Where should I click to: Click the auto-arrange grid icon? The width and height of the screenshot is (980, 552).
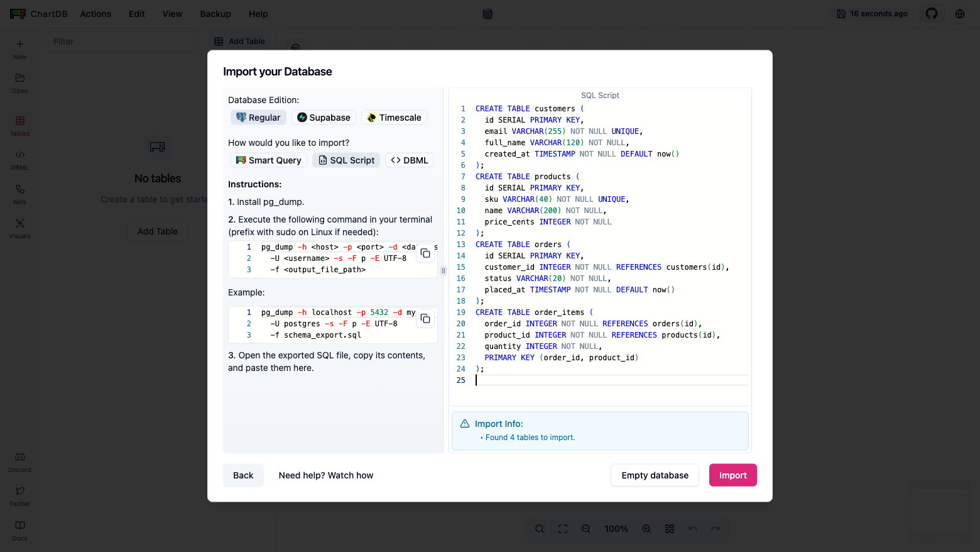click(x=670, y=529)
